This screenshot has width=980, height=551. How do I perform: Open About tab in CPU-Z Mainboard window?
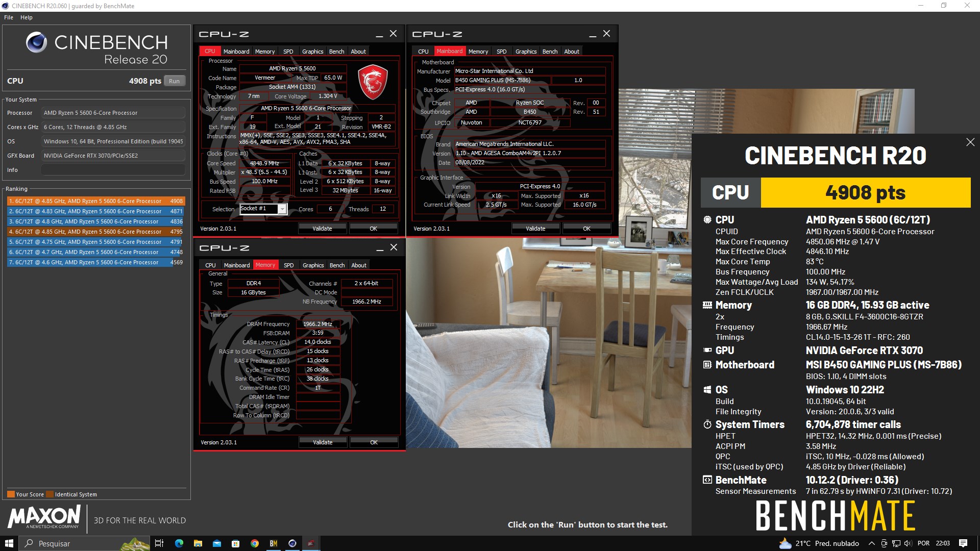tap(572, 52)
